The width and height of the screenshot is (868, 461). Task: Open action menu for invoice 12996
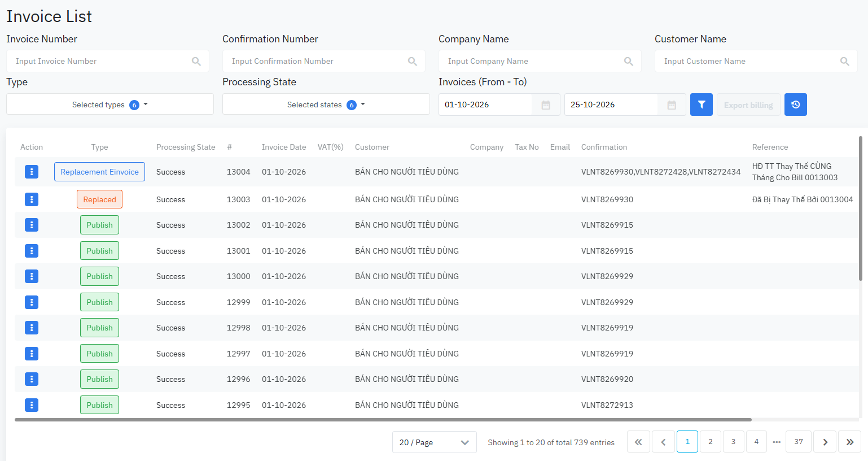32,379
